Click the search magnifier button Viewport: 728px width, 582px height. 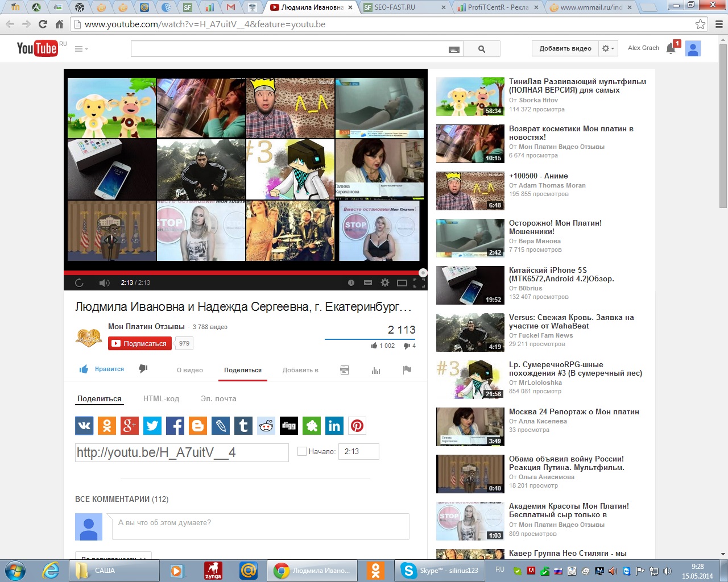[482, 49]
